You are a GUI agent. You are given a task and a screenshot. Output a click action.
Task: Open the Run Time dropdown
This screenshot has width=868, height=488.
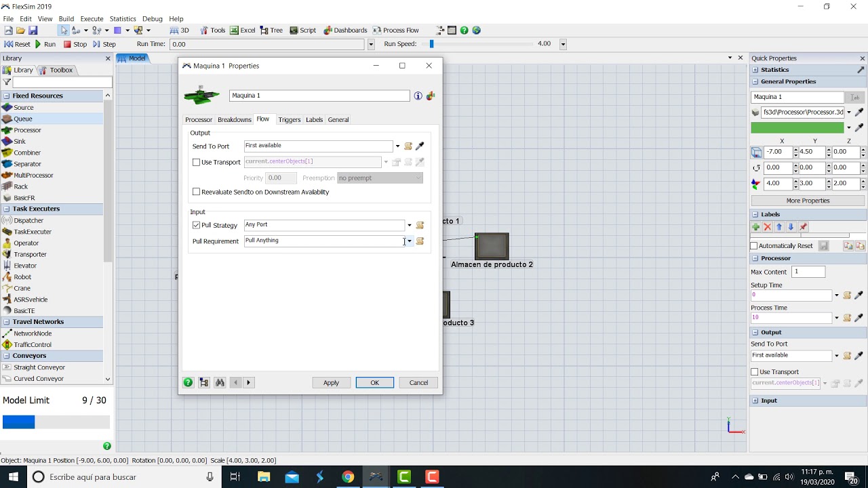point(370,44)
